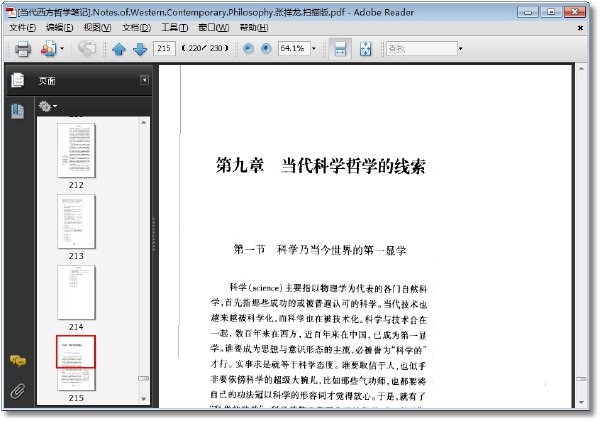Click the page count text 220 / 230
Screen dimensions: 600x421
[x=205, y=48]
